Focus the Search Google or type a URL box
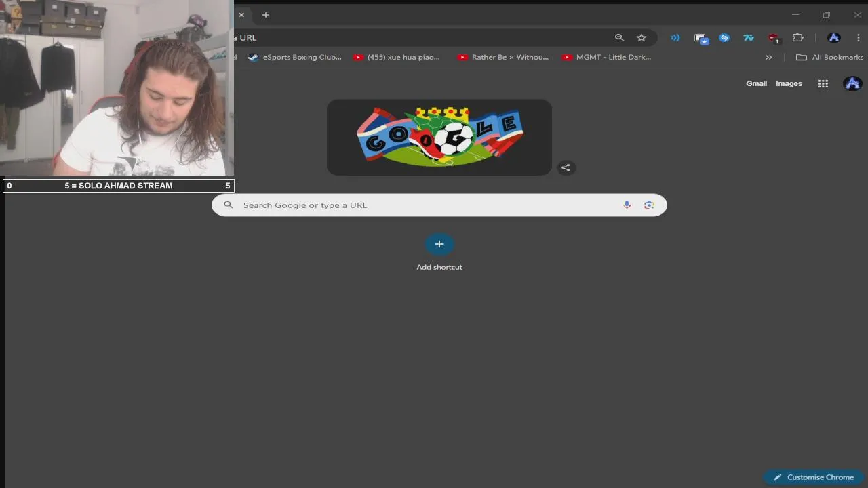Viewport: 868px width, 488px height. [x=439, y=205]
